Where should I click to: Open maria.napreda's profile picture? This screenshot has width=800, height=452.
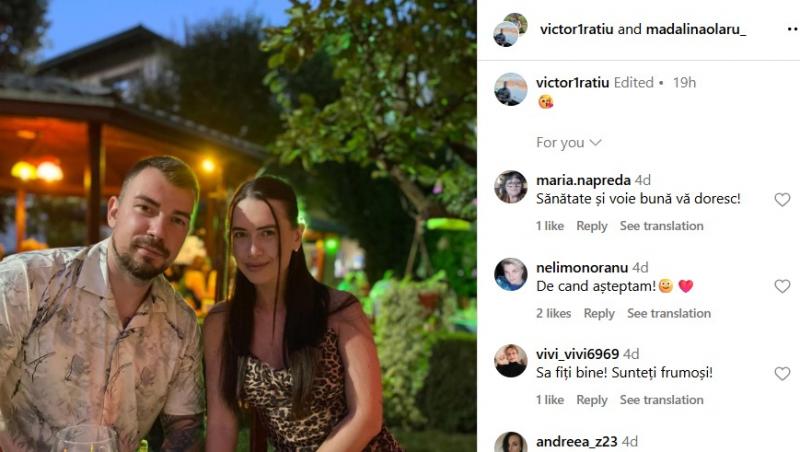[x=511, y=187]
